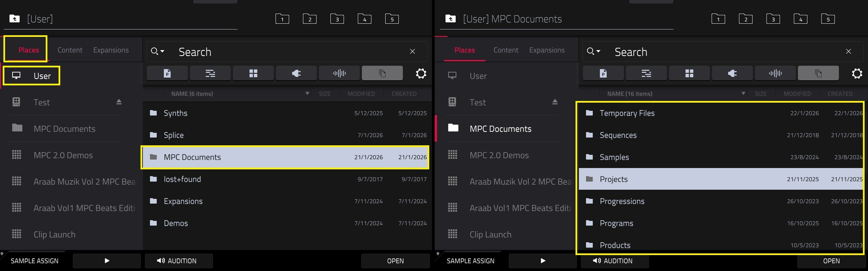Toggle program grid filter in left browser
This screenshot has width=868, height=271.
(x=253, y=73)
